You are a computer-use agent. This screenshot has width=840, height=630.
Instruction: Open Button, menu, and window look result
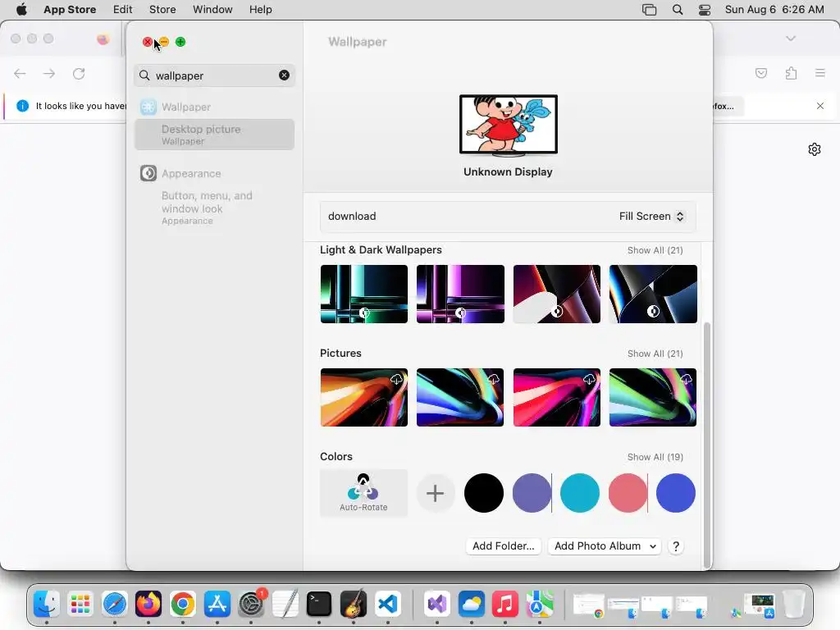[x=214, y=208]
